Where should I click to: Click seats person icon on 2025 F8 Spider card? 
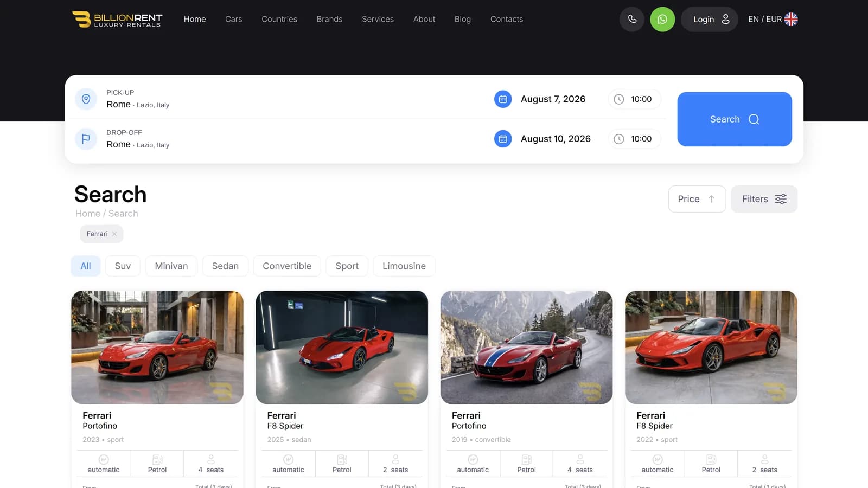click(x=395, y=459)
